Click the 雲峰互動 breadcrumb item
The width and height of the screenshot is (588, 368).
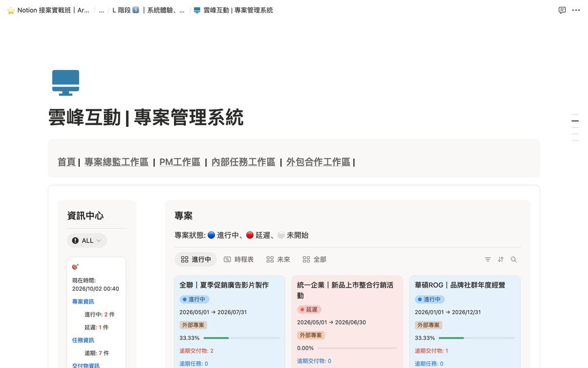click(233, 10)
